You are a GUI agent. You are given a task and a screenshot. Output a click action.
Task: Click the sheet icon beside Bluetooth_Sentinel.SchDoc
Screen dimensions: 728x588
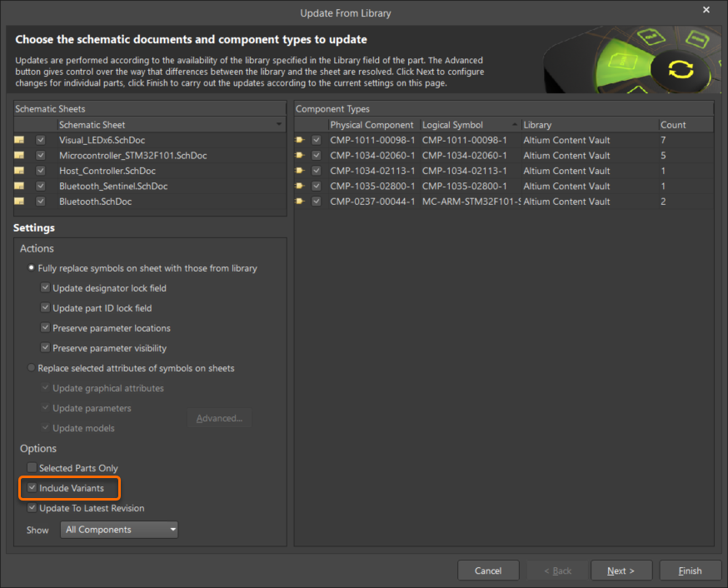[19, 186]
